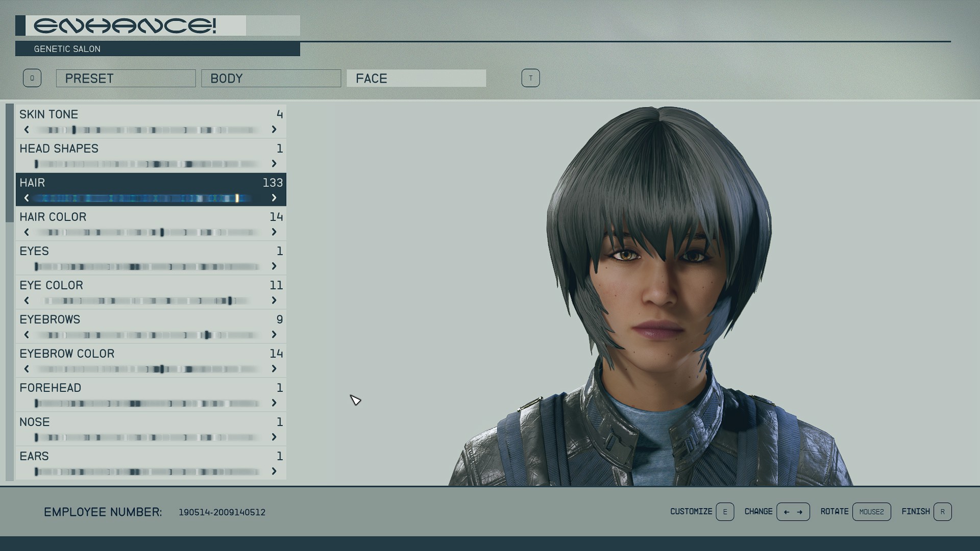Select the HAIR row label

32,183
